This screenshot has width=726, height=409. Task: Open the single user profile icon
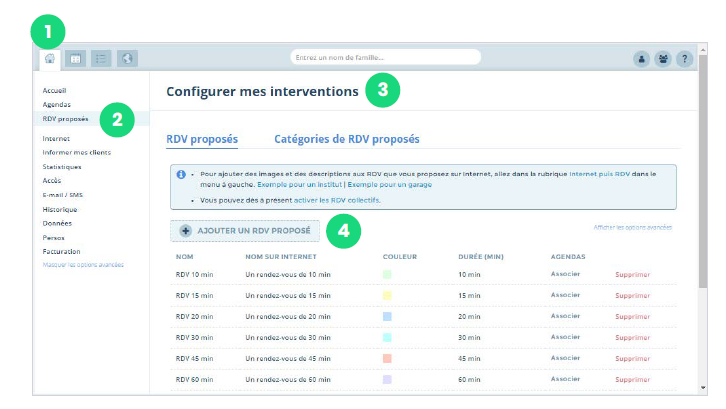pos(642,58)
